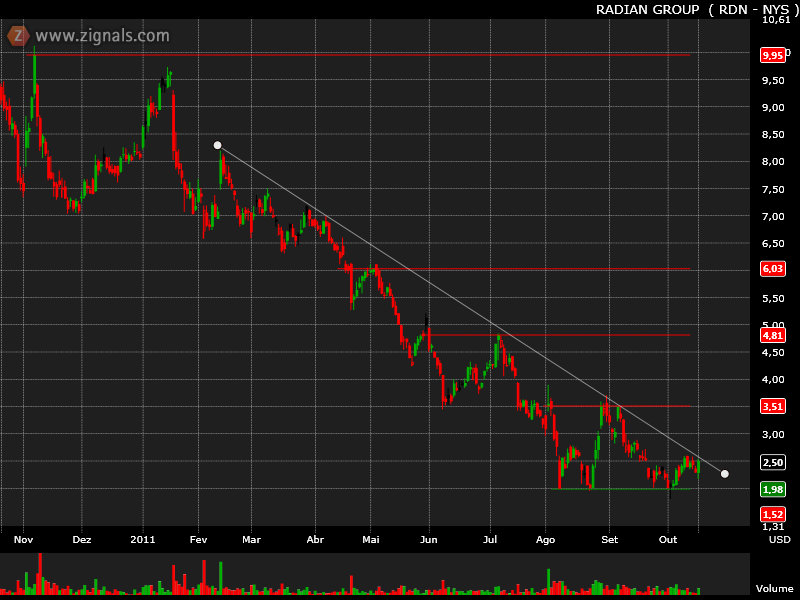Viewport: 800px width, 600px height.
Task: Click the Mar month label on the time axis
Action: coord(251,539)
